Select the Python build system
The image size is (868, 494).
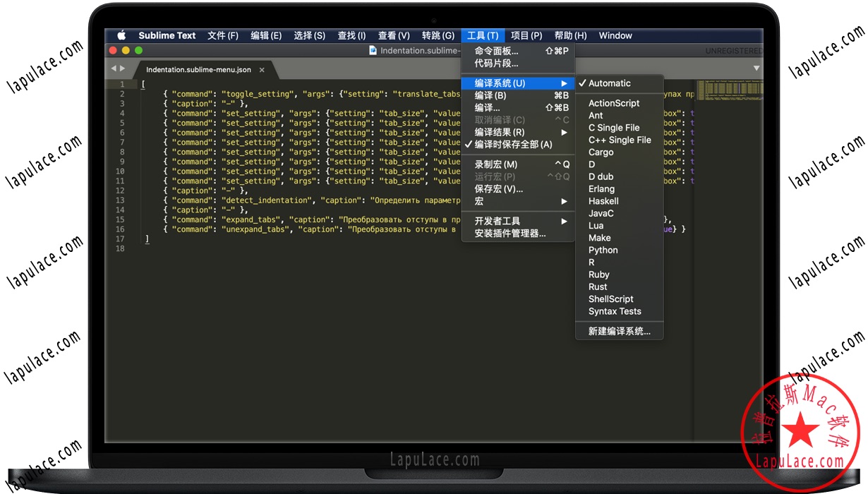604,250
